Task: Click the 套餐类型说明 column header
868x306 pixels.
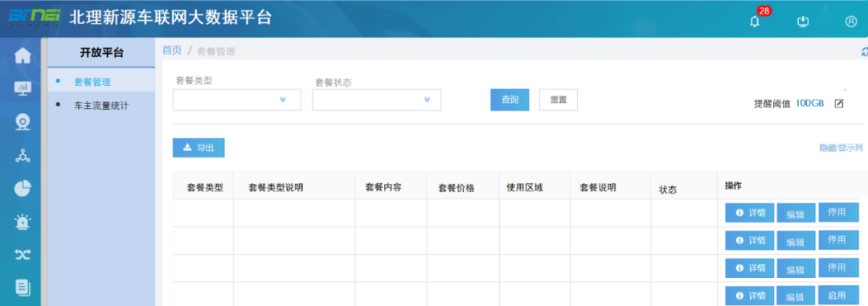Action: (276, 188)
